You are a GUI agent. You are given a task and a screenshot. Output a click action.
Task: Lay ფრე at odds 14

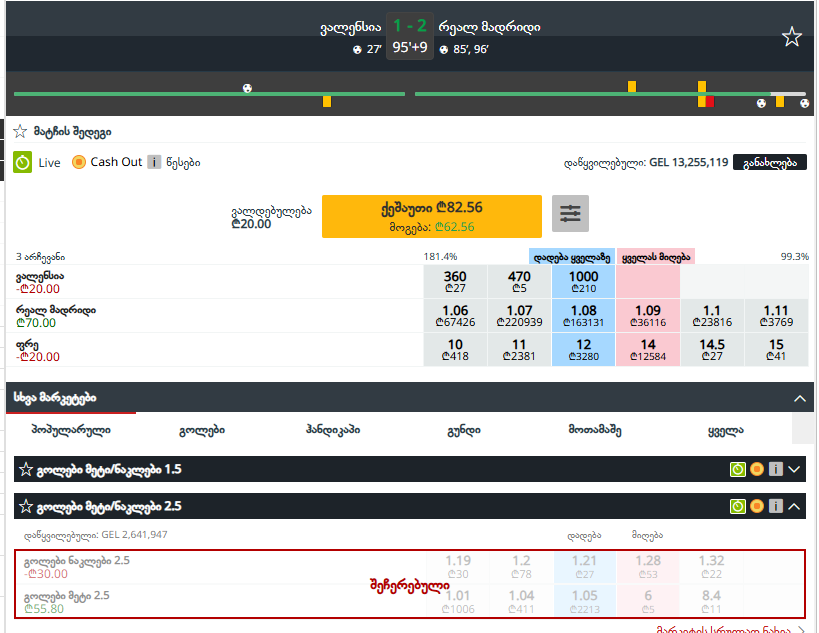point(648,349)
